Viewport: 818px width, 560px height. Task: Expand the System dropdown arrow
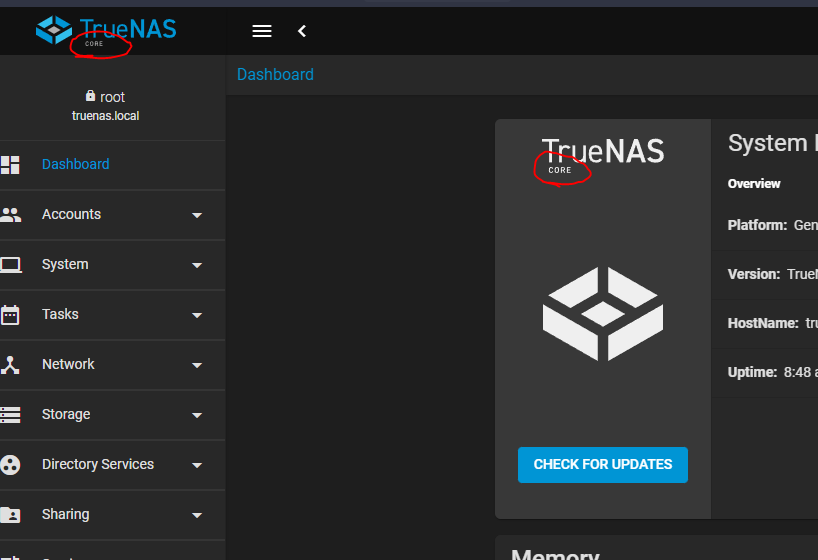pos(197,265)
